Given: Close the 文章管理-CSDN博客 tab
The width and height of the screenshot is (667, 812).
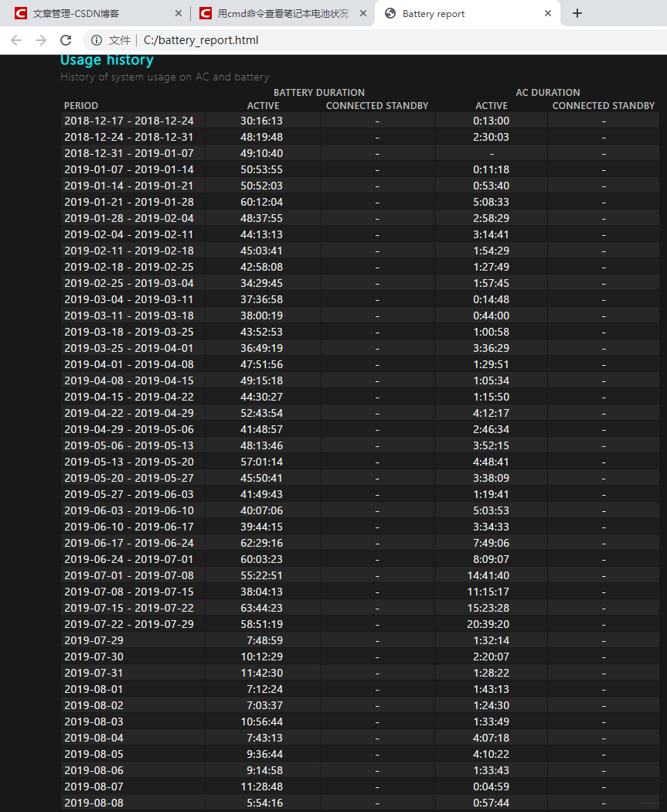Looking at the screenshot, I should (179, 13).
